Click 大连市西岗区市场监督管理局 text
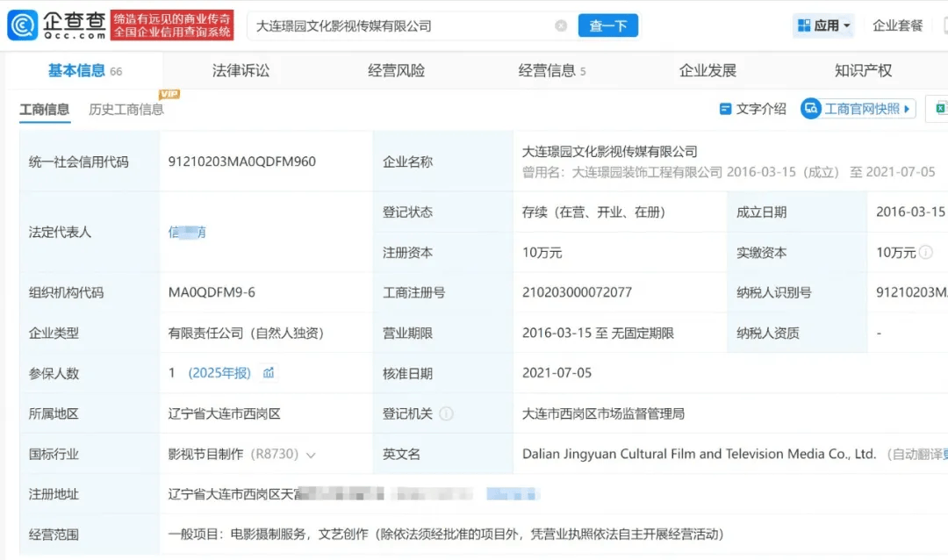The height and width of the screenshot is (560, 948). click(603, 413)
